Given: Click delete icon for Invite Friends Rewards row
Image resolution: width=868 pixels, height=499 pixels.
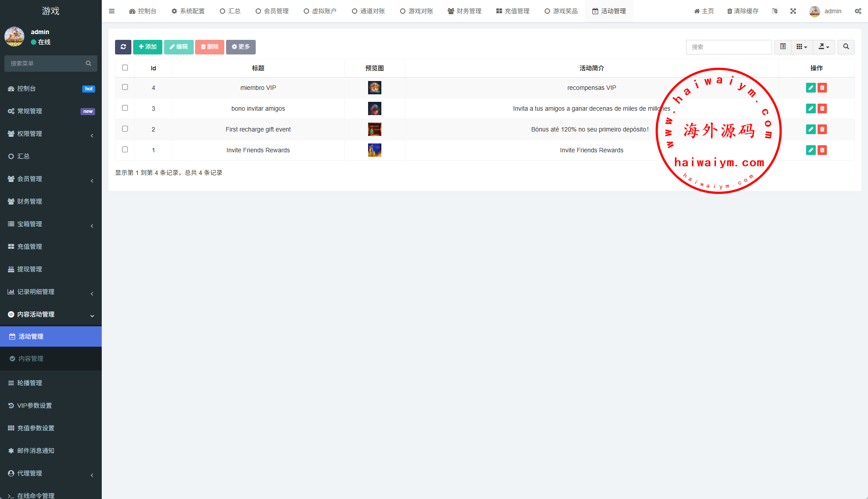Looking at the screenshot, I should click(x=822, y=150).
